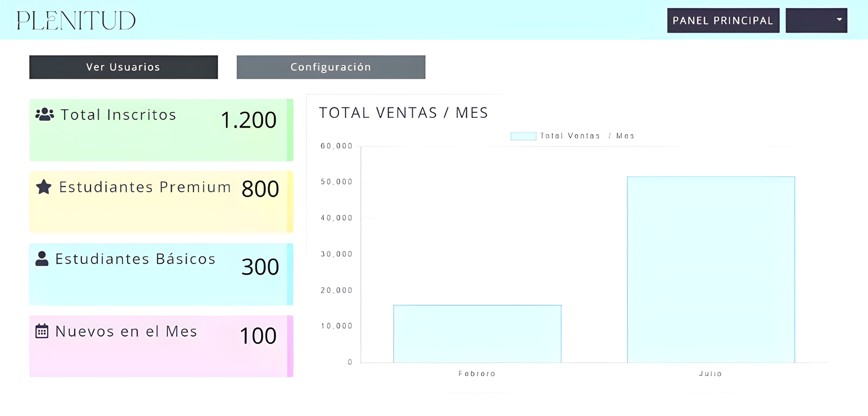Click the Julio sales bar

711,269
